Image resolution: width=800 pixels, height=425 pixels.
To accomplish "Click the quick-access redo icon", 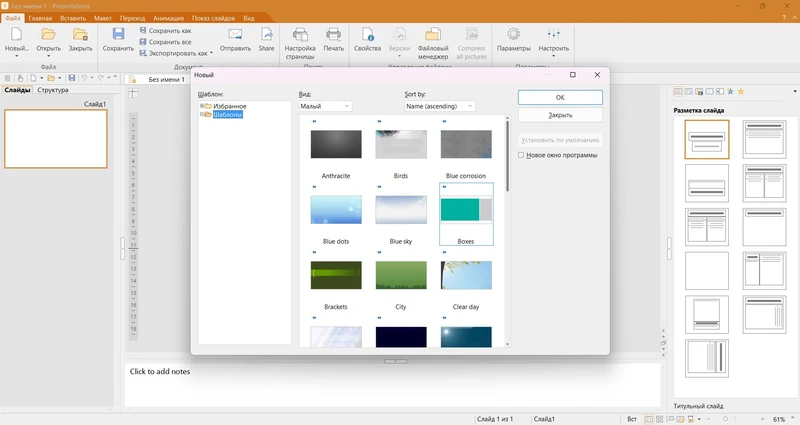I will [101, 78].
